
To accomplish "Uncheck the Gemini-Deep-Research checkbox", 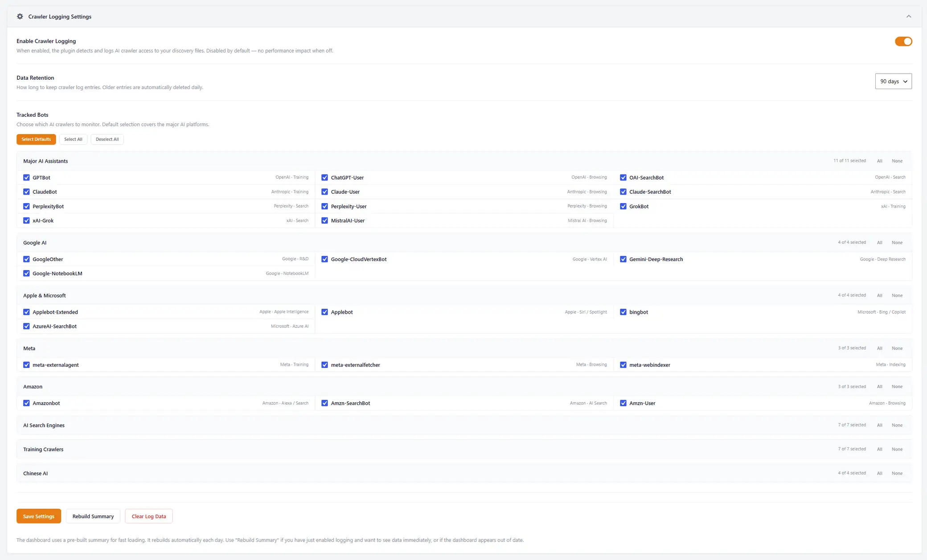I will click(623, 259).
